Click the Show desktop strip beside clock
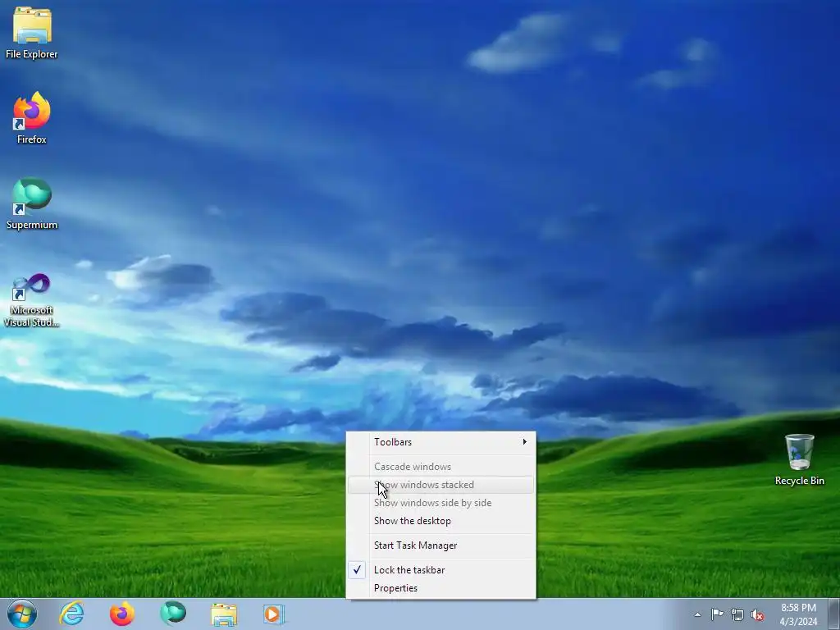 pyautogui.click(x=834, y=614)
